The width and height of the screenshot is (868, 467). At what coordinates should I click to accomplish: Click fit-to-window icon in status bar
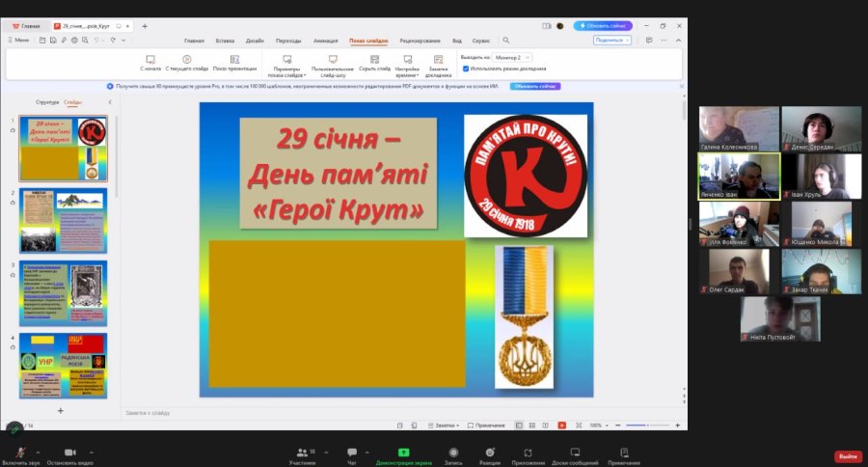point(579,426)
